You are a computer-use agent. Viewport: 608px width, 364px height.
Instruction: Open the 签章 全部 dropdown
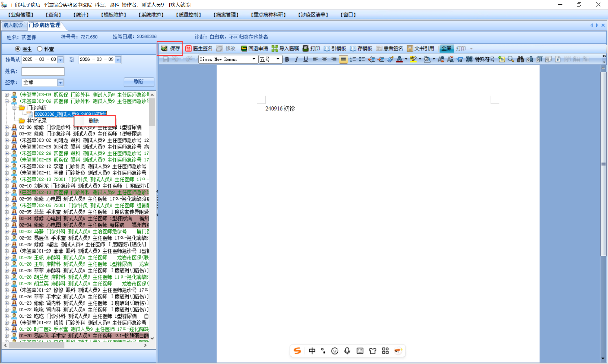click(60, 82)
